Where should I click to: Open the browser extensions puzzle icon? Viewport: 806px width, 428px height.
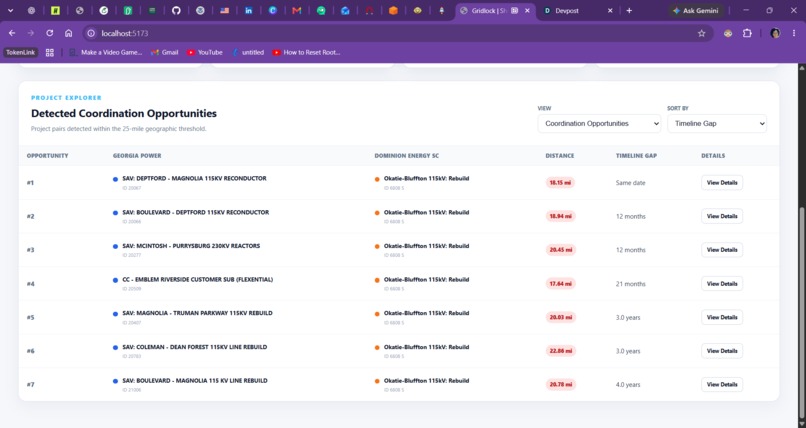[747, 33]
